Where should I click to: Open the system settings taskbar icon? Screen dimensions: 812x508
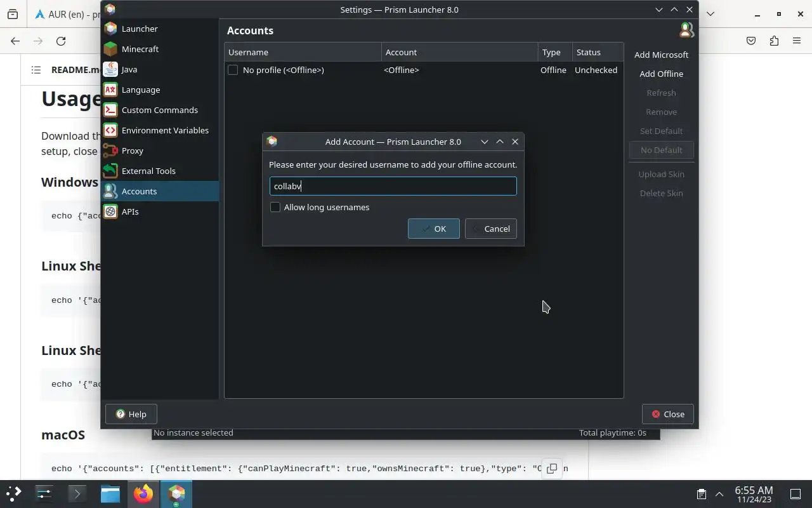(x=44, y=493)
